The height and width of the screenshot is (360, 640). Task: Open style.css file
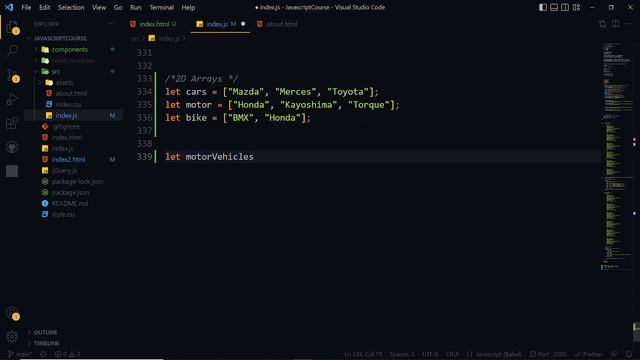pos(63,214)
